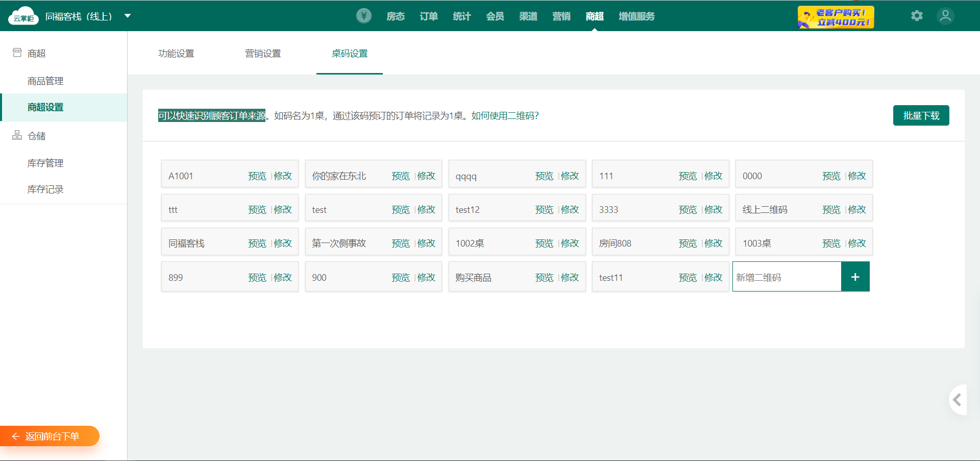Expand the side panel chevron arrow
The image size is (980, 461).
(x=958, y=400)
